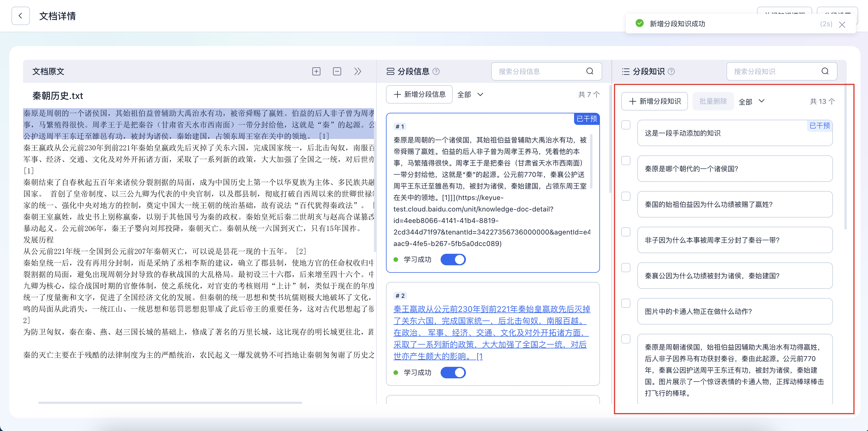Click the segment #2 hyperlinked text 秦王嬴政从公元前230年
Viewport: 868px width, 431px height.
pyautogui.click(x=492, y=332)
